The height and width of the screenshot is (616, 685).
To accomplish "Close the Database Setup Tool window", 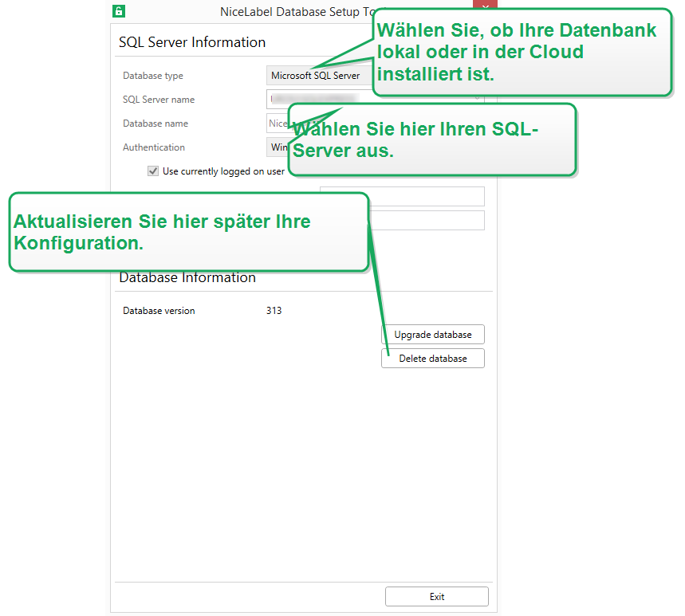I will pyautogui.click(x=484, y=7).
